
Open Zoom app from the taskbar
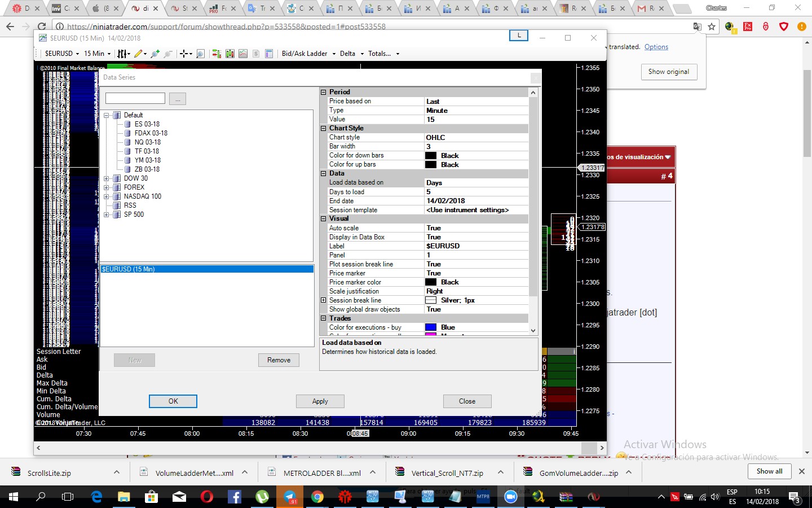(x=511, y=497)
